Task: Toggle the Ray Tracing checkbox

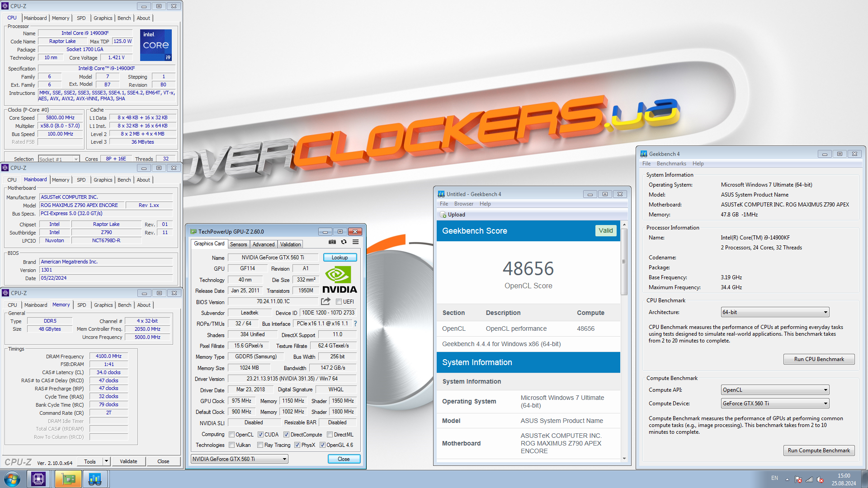Action: 260,445
